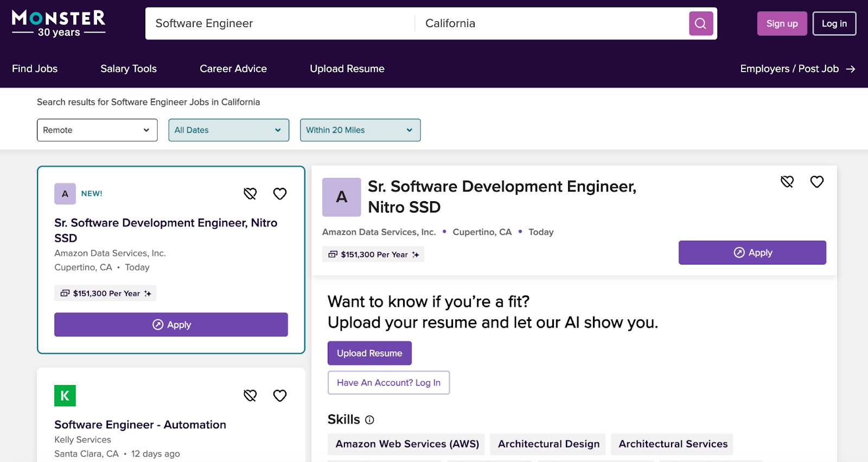Click Kelly Services green K logo
This screenshot has height=462, width=868.
pos(65,396)
